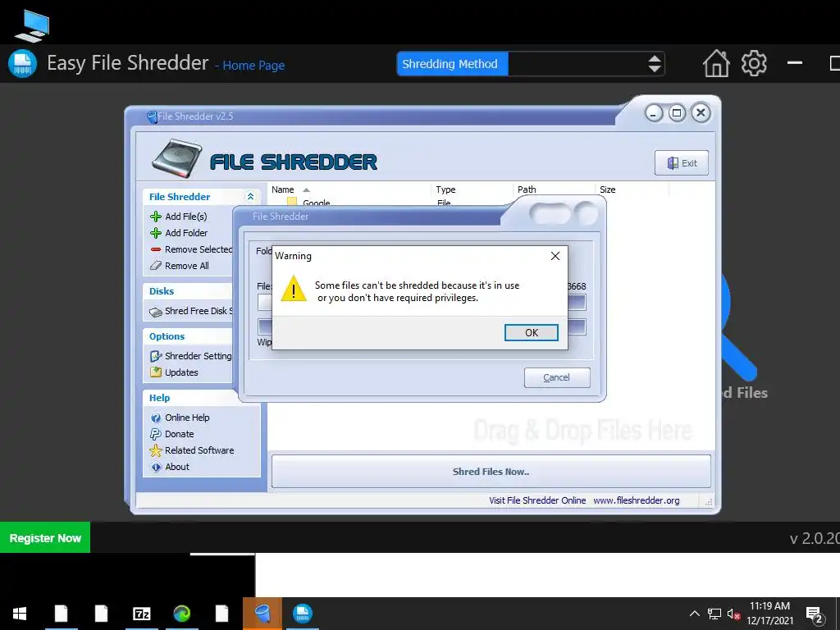Click Updates in Options section
The height and width of the screenshot is (630, 840).
click(x=174, y=372)
